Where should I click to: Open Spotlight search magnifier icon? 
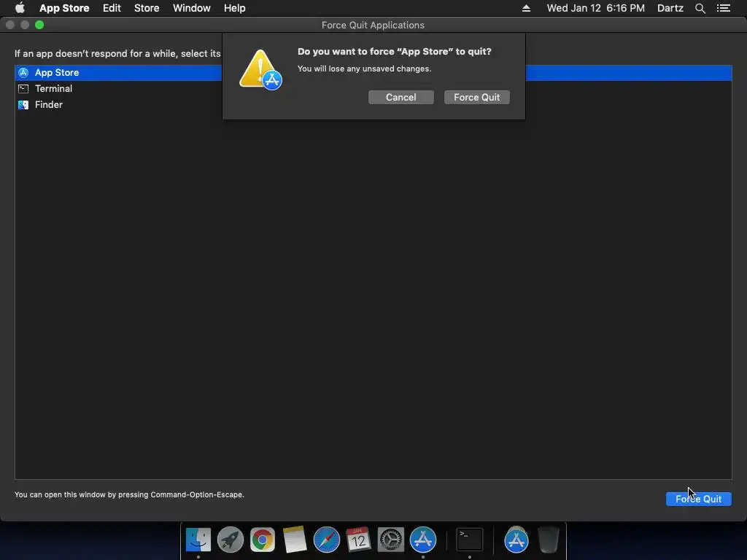tap(700, 8)
